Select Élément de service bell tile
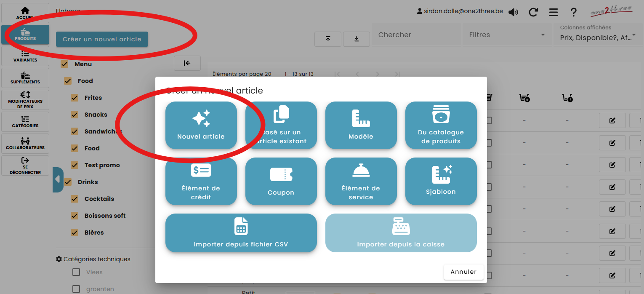The width and height of the screenshot is (644, 294). (x=361, y=181)
